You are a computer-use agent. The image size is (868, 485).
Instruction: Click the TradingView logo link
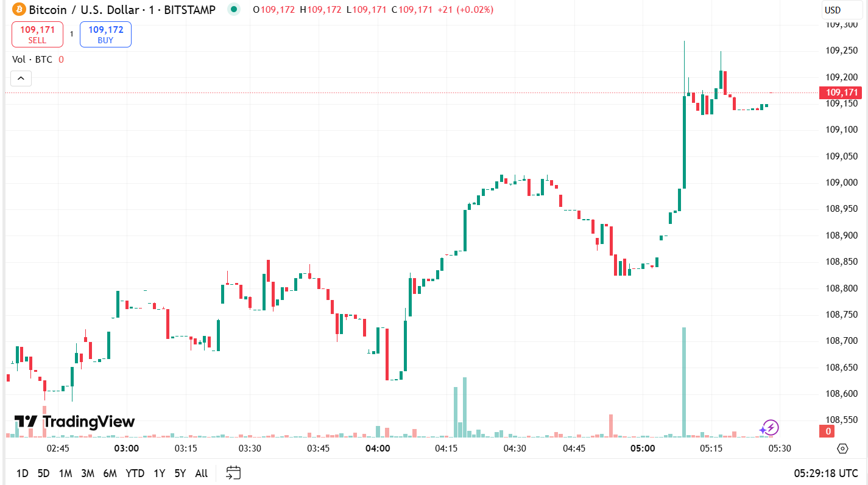click(74, 422)
